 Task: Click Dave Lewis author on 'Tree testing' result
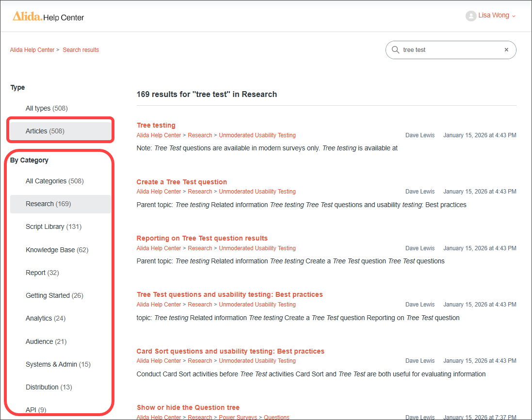pyautogui.click(x=420, y=135)
